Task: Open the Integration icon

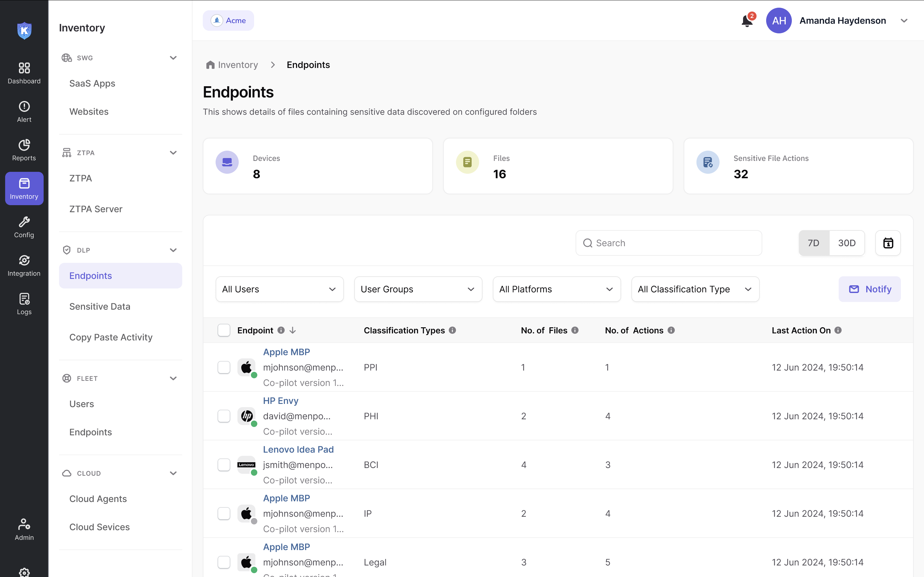Action: coord(24,266)
